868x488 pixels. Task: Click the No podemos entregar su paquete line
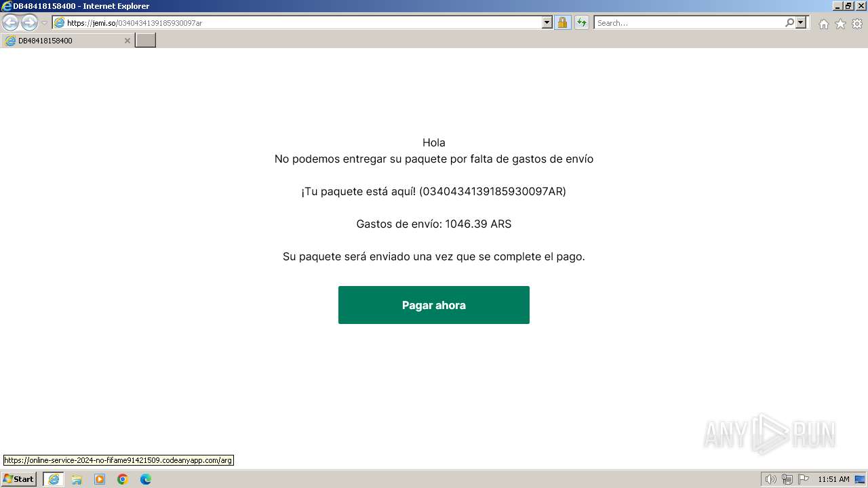pos(434,159)
